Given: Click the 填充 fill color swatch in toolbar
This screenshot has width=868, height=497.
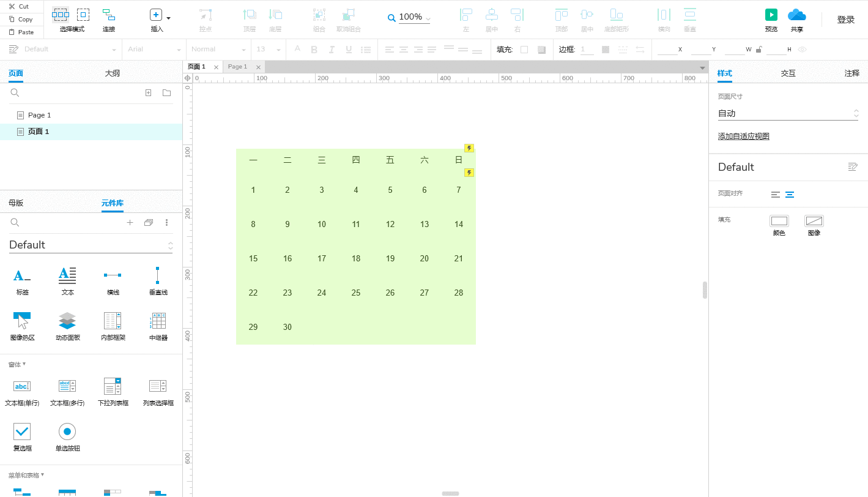Looking at the screenshot, I should pyautogui.click(x=524, y=50).
